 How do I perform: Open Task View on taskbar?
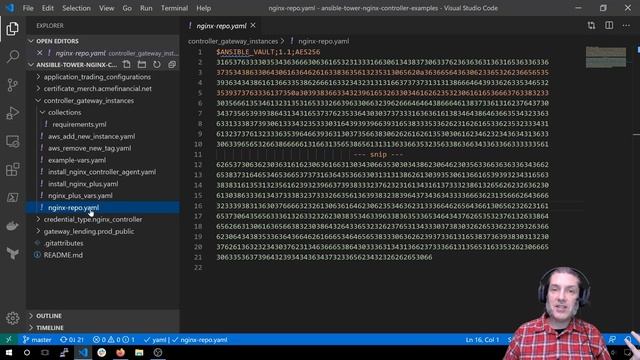[45, 353]
